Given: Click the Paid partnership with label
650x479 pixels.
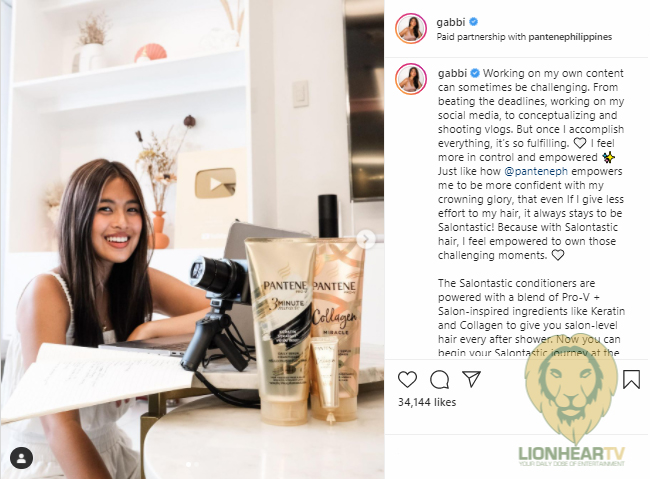Looking at the screenshot, I should click(482, 37).
